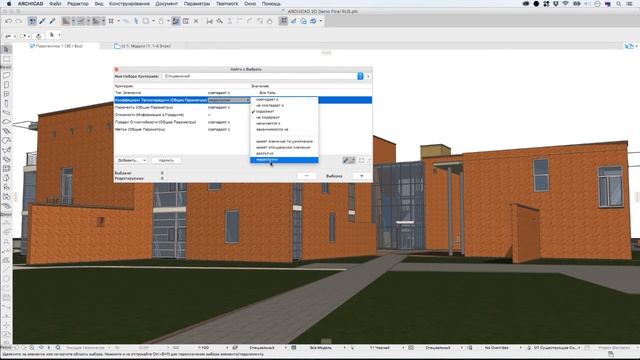Choose highlighted 'недоступно' option
Screen dimensions: 640x360
click(x=284, y=160)
